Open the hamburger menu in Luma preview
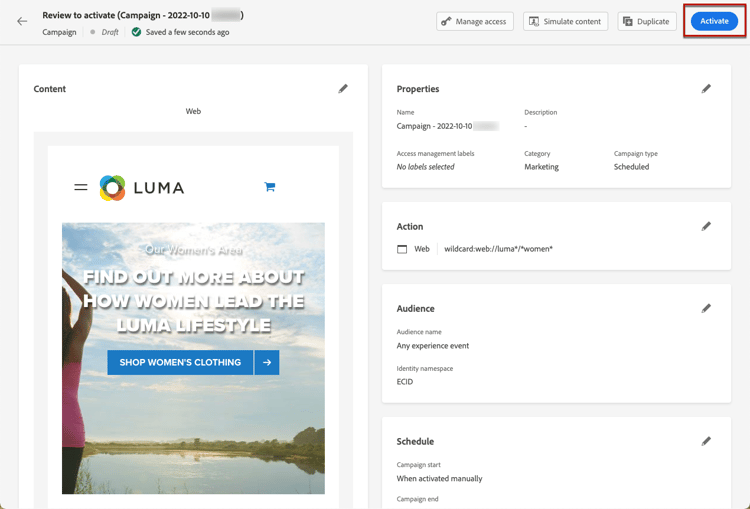750x509 pixels. click(81, 187)
